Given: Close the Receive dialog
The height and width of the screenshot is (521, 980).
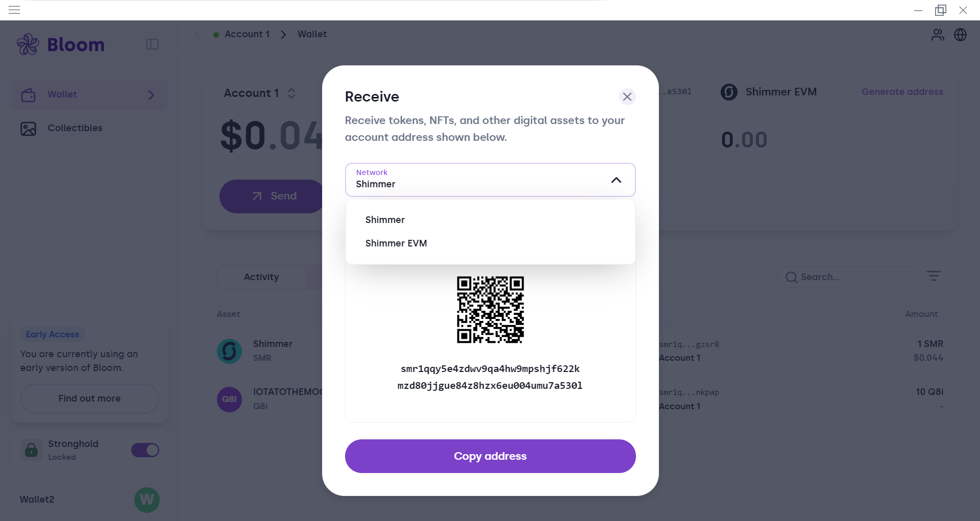Looking at the screenshot, I should 627,96.
